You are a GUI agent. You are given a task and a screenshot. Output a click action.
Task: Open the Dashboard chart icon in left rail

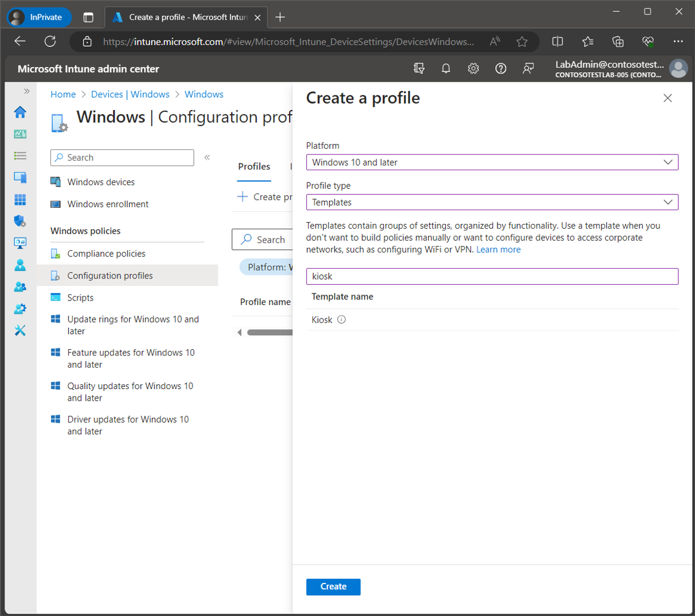[x=20, y=134]
